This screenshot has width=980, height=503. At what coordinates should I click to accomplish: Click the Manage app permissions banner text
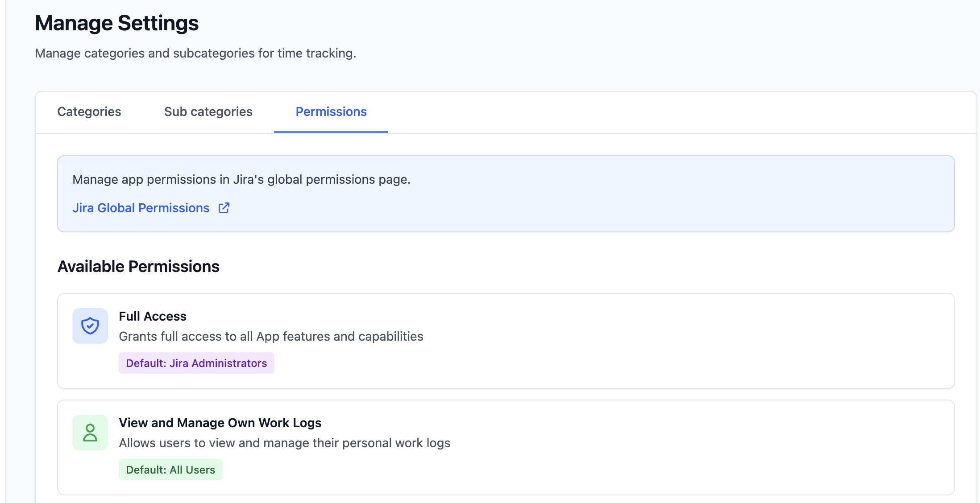(x=241, y=179)
